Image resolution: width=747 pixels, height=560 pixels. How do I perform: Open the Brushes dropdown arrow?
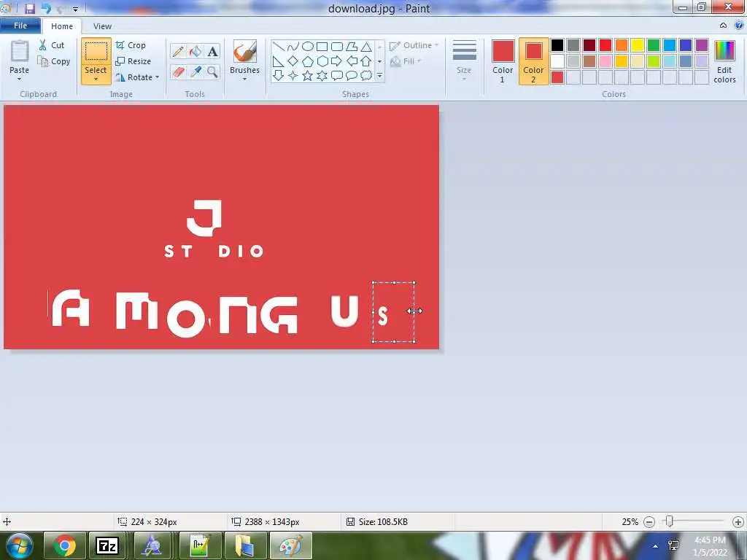coord(245,79)
